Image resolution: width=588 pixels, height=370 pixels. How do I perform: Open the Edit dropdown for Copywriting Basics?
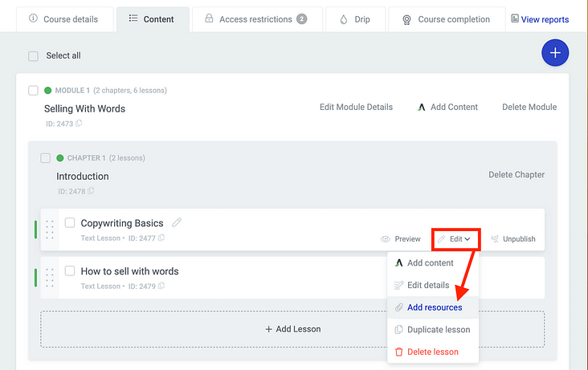tap(455, 238)
